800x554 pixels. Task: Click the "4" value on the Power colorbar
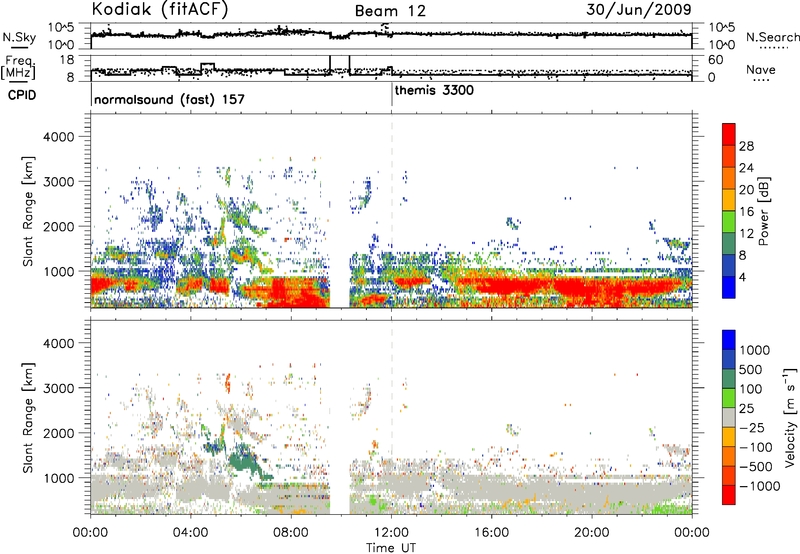pyautogui.click(x=743, y=278)
